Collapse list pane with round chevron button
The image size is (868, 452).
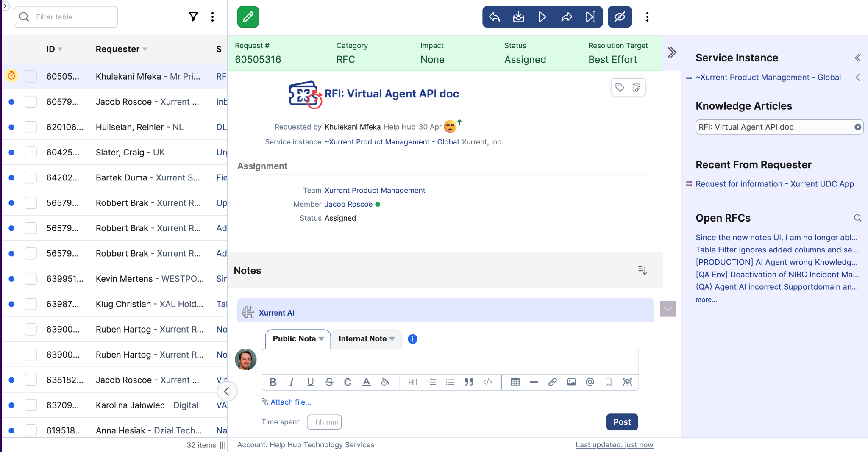pos(227,391)
